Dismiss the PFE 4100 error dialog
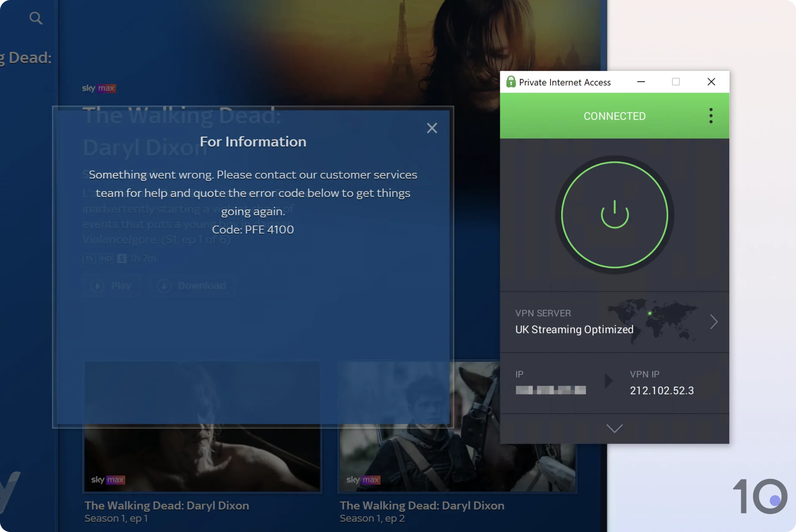796x532 pixels. (432, 128)
